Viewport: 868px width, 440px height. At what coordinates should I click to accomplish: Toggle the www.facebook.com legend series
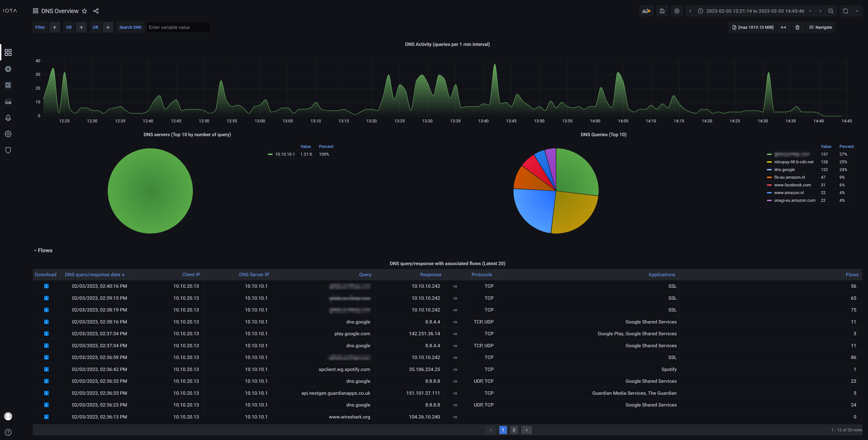[x=792, y=185]
